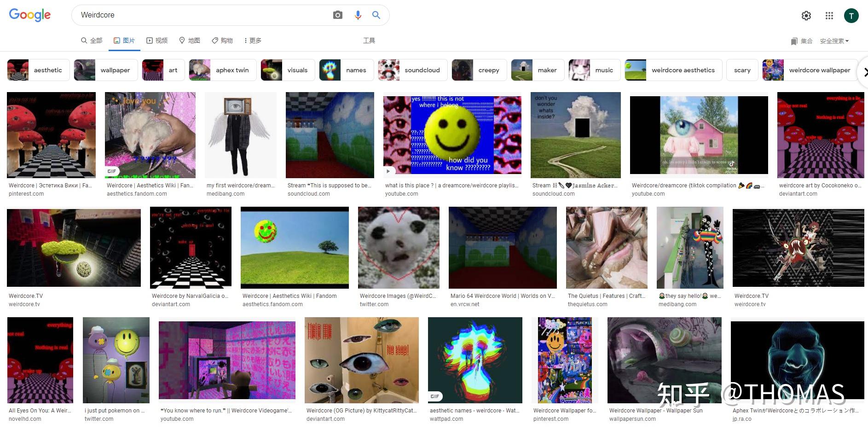Screen dimensions: 868x430
Task: Filter by the soundcloud chip
Action: 412,70
